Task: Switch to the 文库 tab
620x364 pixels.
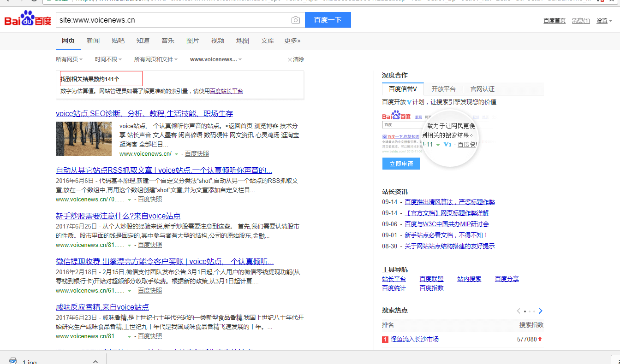Action: click(268, 41)
